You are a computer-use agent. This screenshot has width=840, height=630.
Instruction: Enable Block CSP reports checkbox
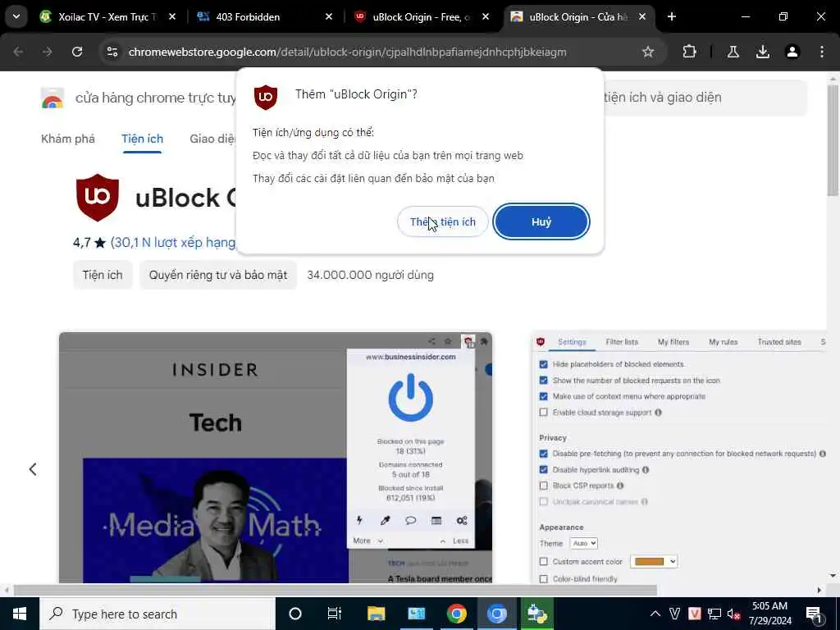click(544, 486)
